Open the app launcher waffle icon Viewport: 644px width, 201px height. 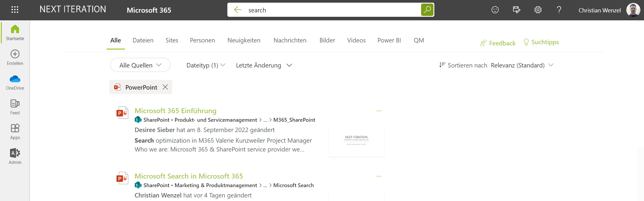[15, 10]
